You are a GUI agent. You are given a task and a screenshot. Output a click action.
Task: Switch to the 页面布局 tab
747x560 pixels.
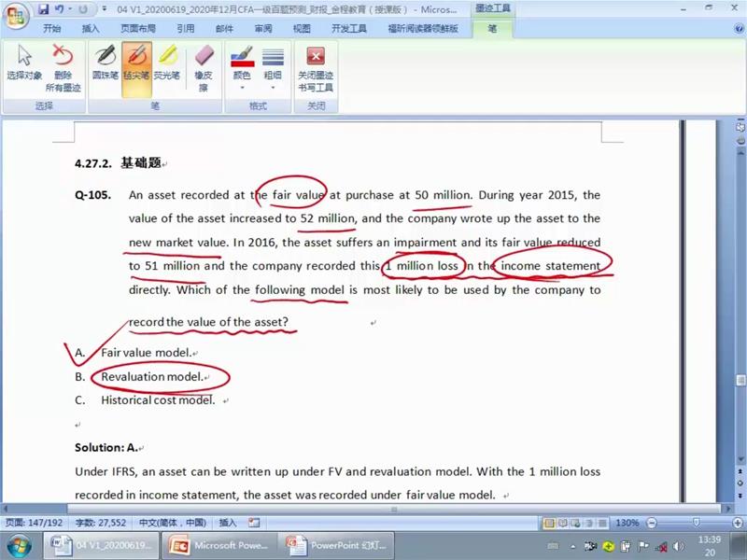pyautogui.click(x=137, y=29)
